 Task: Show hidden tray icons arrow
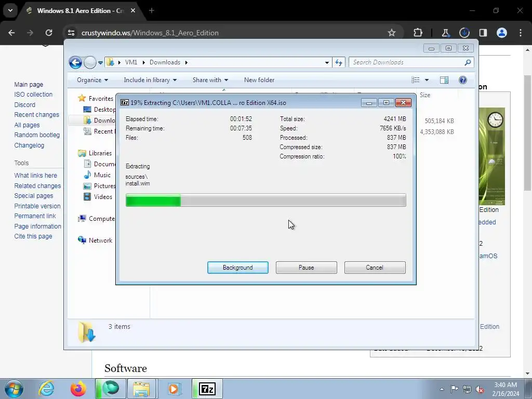(x=442, y=389)
